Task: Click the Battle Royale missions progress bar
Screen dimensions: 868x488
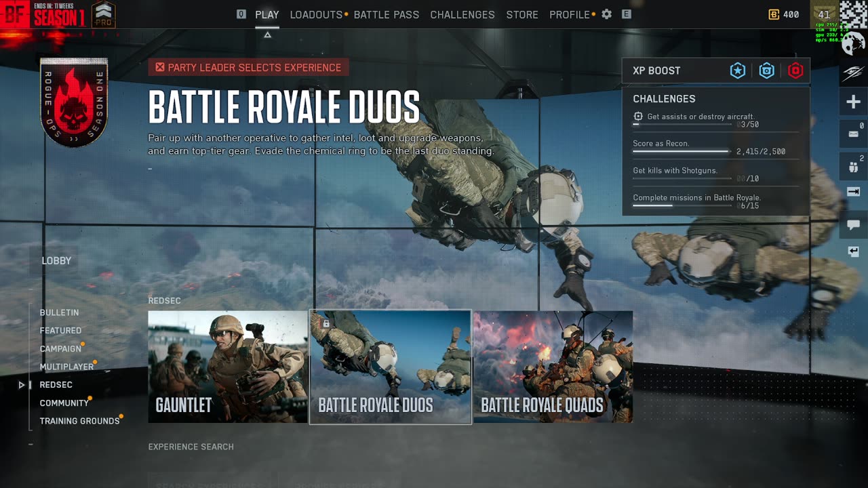Action: coord(682,205)
